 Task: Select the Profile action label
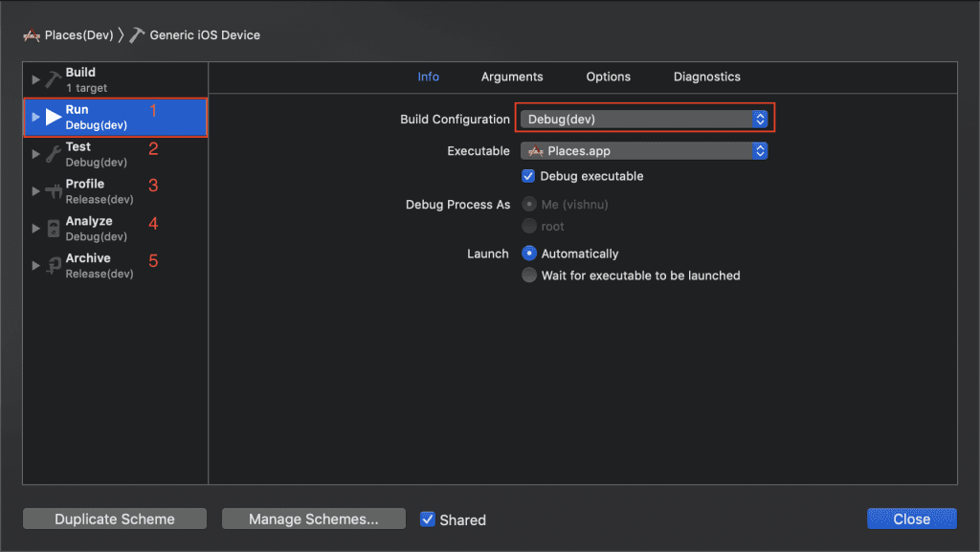pyautogui.click(x=85, y=185)
